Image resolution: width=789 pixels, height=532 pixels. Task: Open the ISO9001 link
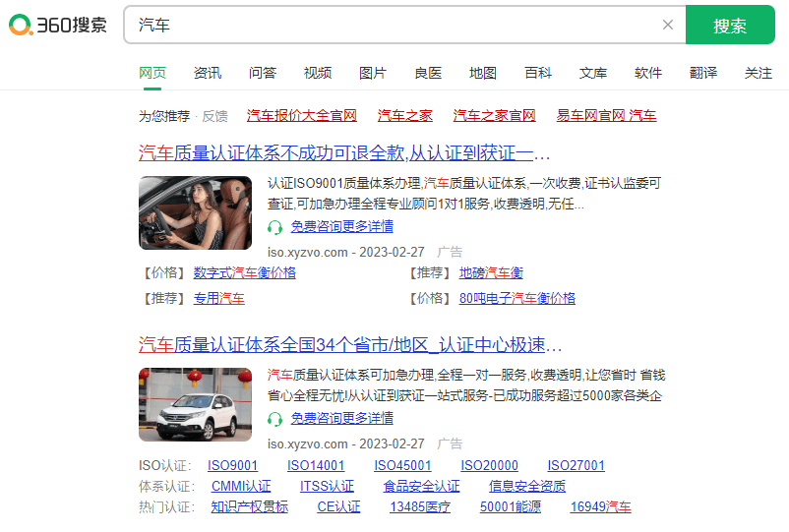tap(232, 466)
